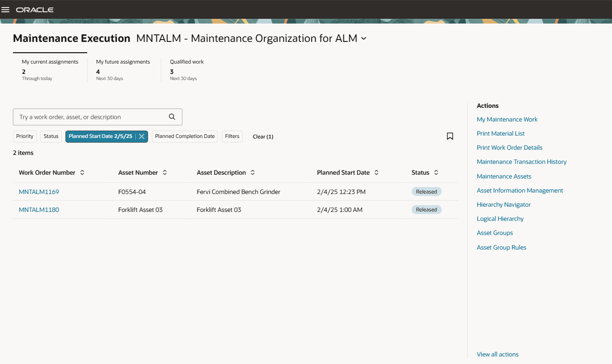Sort the Work Order Number column
612x364 pixels.
pos(83,172)
